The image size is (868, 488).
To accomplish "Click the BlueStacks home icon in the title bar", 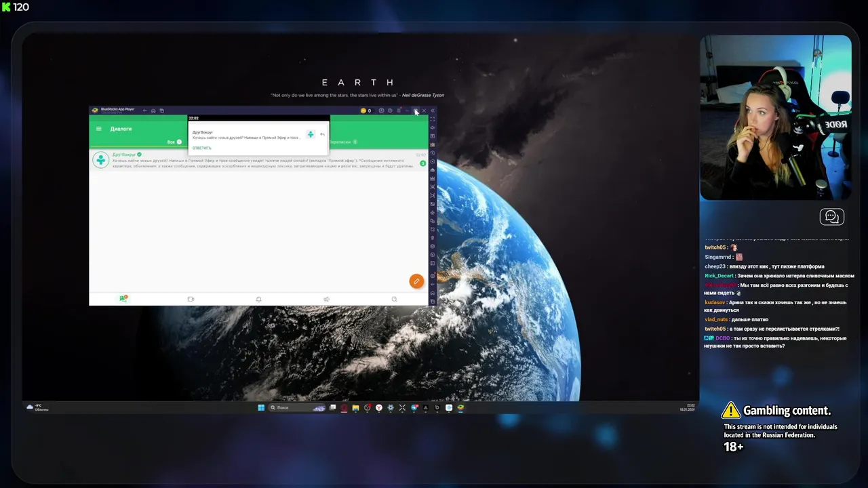I will [153, 110].
